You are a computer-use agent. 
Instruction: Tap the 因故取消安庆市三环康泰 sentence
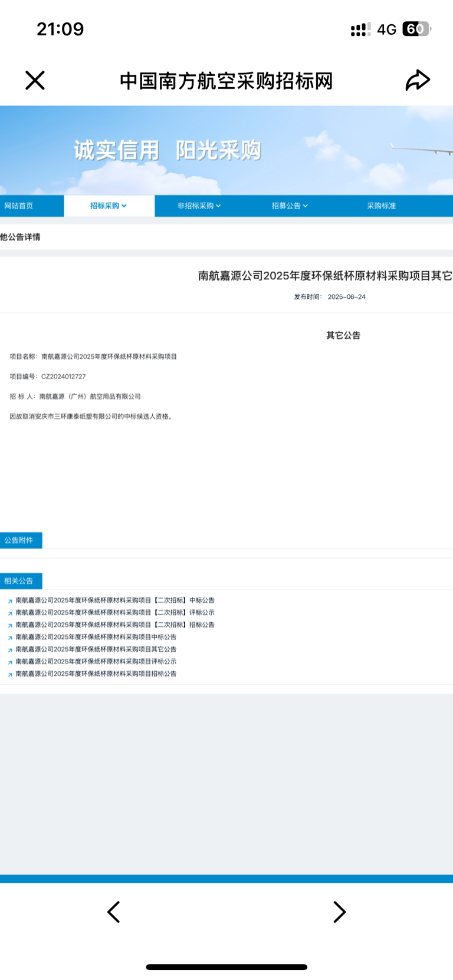click(x=92, y=416)
